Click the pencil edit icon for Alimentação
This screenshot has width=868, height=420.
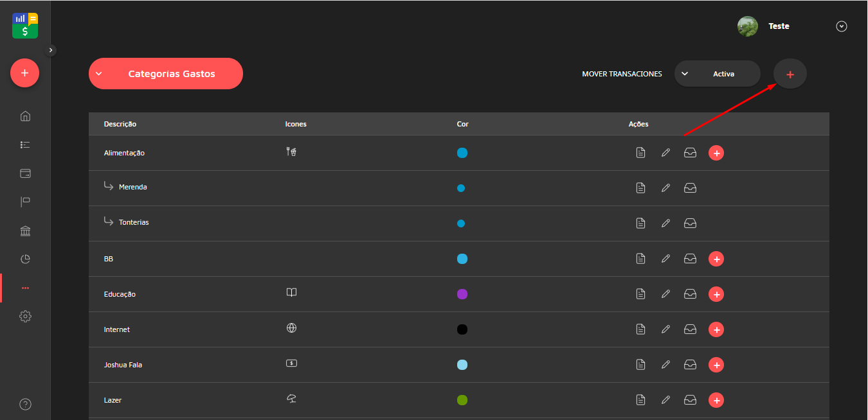point(665,153)
